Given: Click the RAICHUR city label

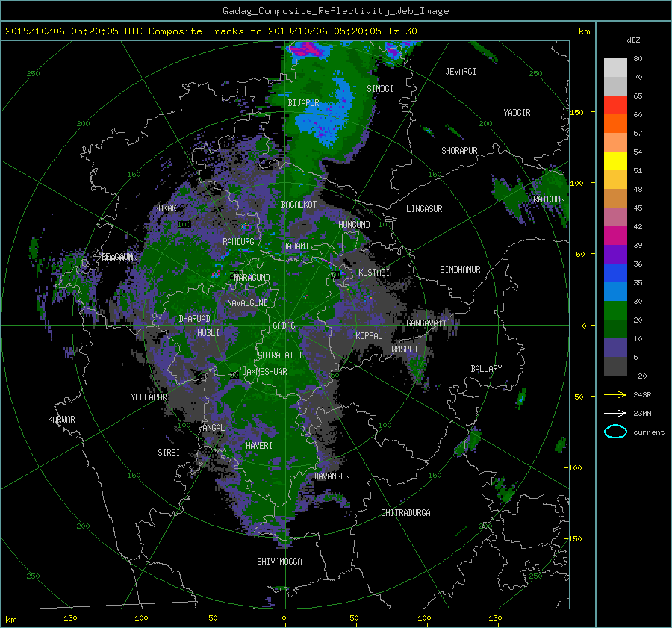Looking at the screenshot, I should [x=549, y=199].
